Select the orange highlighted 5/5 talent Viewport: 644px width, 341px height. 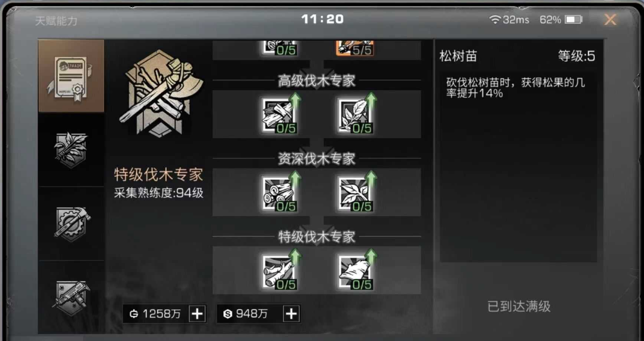click(x=355, y=48)
